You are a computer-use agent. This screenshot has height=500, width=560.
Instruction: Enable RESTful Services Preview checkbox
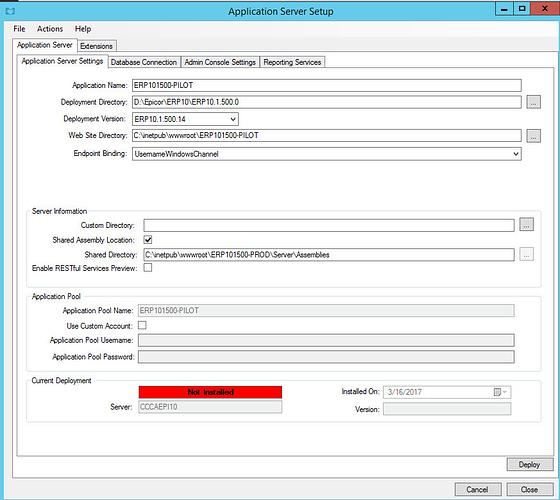coord(148,268)
